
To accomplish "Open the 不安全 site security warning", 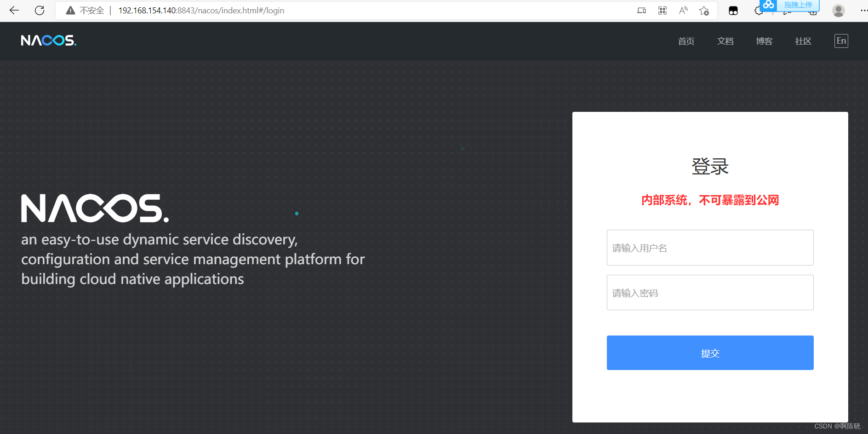I will [85, 10].
